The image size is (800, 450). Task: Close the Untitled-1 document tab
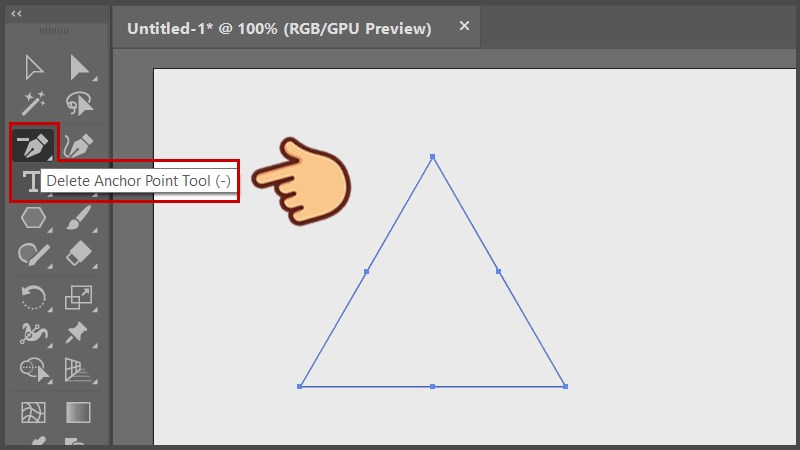464,26
